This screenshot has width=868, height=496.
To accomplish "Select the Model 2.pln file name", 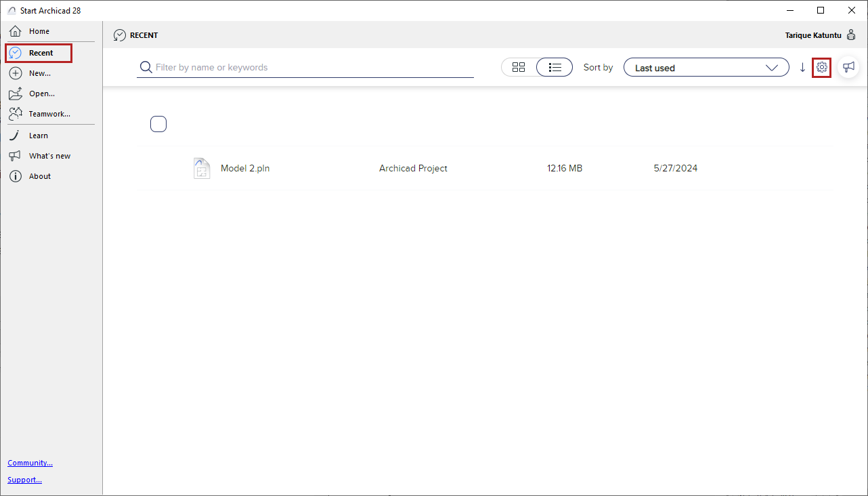I will [245, 168].
